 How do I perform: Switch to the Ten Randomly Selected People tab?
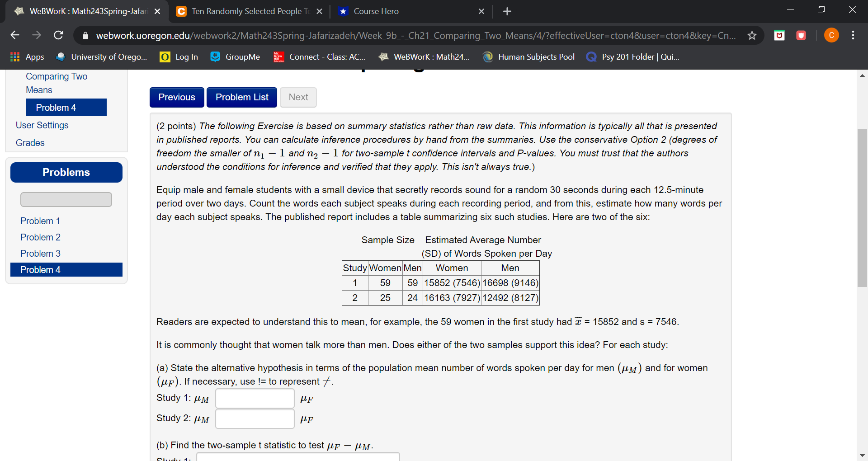[248, 11]
